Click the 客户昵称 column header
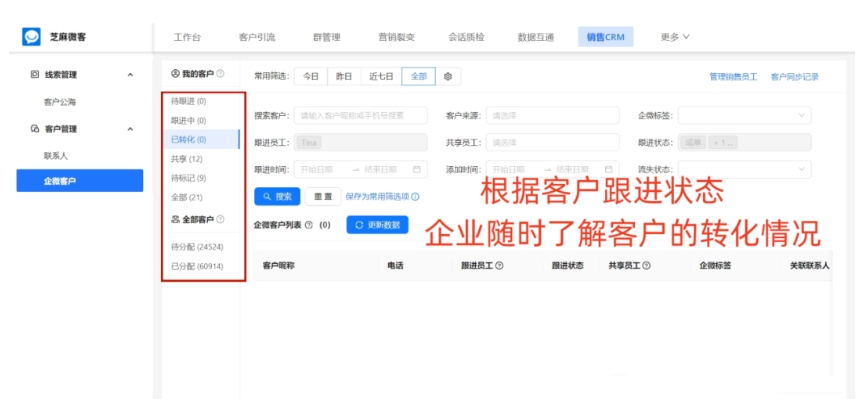Image resolution: width=864 pixels, height=401 pixels. pyautogui.click(x=278, y=265)
